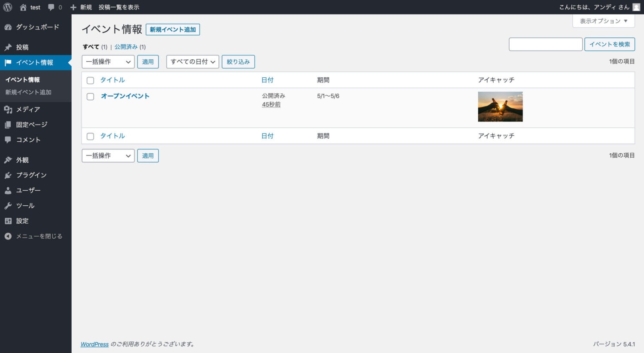Click the test site name in admin bar
Image resolution: width=644 pixels, height=353 pixels.
[35, 7]
